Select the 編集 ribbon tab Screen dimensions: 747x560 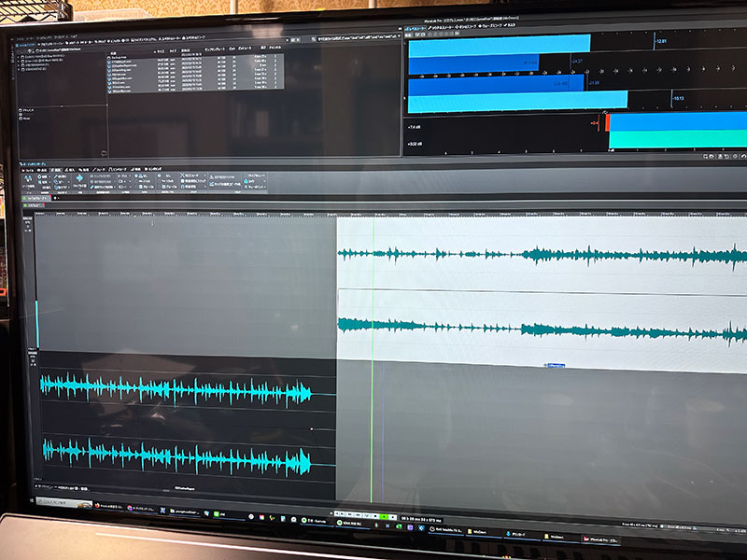(x=56, y=170)
